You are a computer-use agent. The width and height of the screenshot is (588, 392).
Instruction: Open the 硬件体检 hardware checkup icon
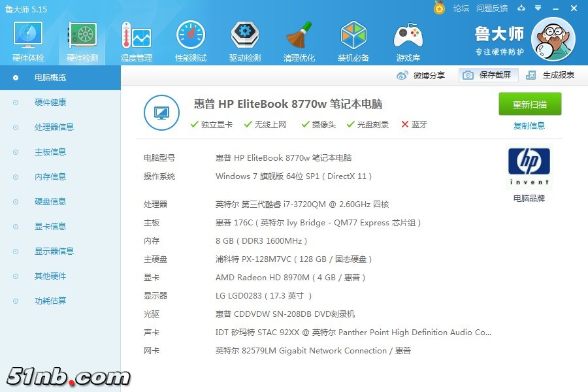[x=28, y=42]
